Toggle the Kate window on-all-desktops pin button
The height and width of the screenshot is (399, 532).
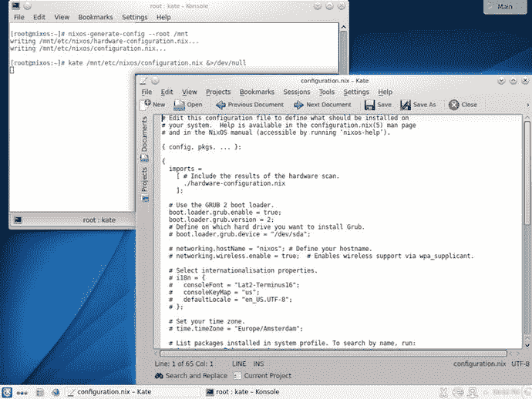click(155, 81)
